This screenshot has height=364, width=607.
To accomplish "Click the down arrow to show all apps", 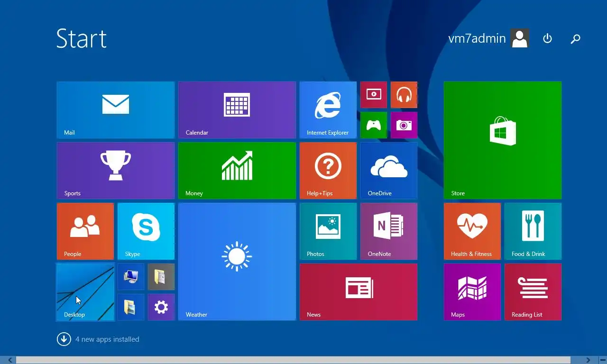I will click(64, 339).
